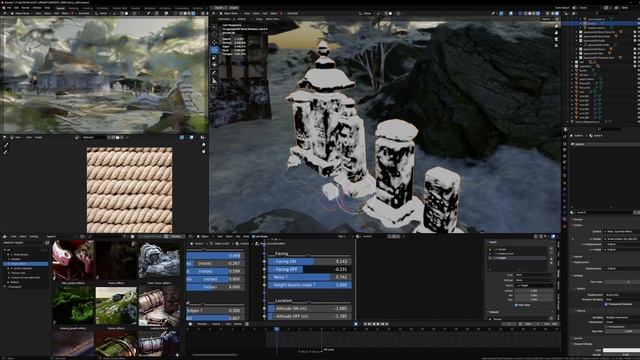
Task: Switch main viewport to rendered shading
Action: point(538,13)
